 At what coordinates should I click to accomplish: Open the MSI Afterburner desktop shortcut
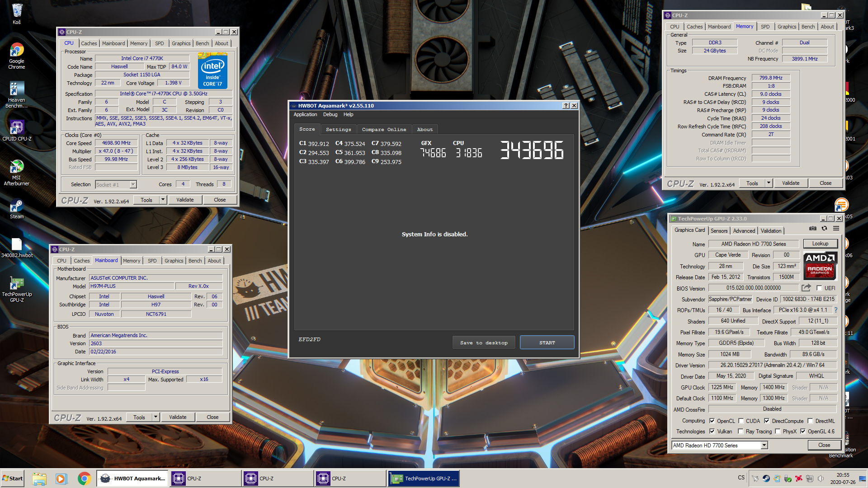click(17, 173)
